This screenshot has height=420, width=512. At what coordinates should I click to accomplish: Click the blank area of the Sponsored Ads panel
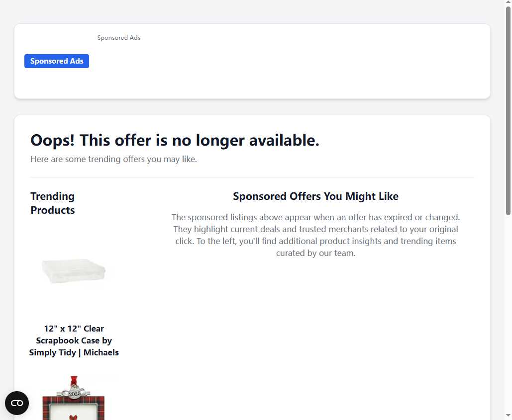pyautogui.click(x=299, y=65)
